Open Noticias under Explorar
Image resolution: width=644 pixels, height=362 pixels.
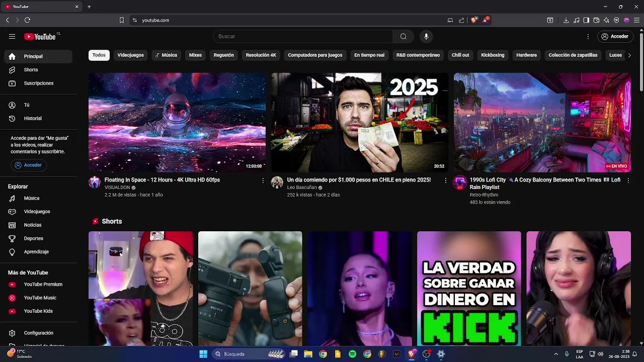point(38,225)
